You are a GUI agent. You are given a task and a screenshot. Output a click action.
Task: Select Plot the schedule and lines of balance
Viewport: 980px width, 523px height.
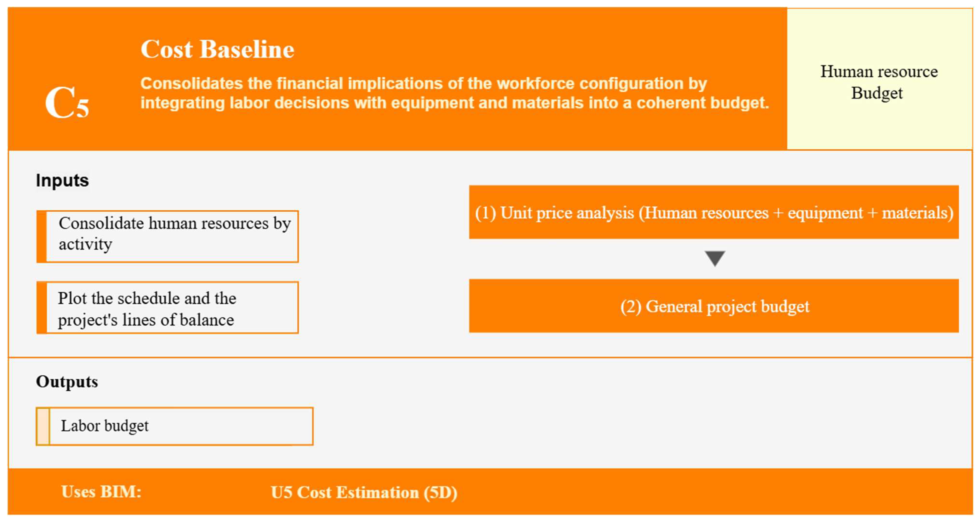[x=167, y=307]
